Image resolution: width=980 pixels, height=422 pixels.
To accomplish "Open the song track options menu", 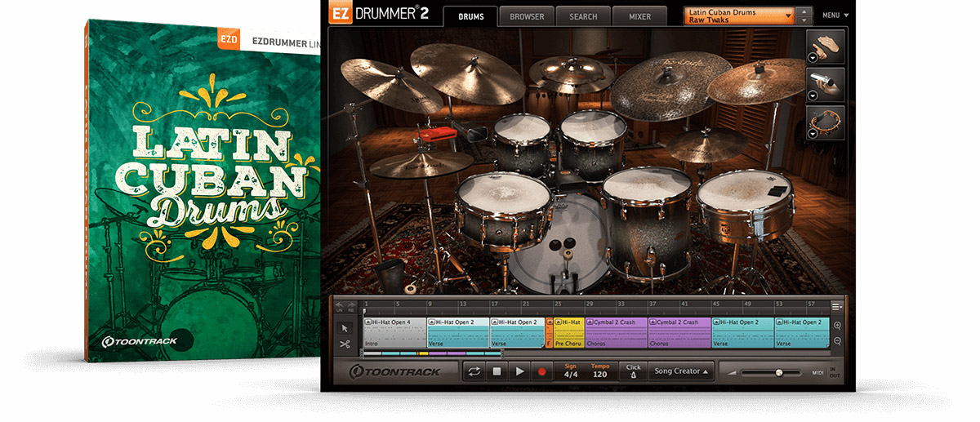I will pyautogui.click(x=837, y=307).
